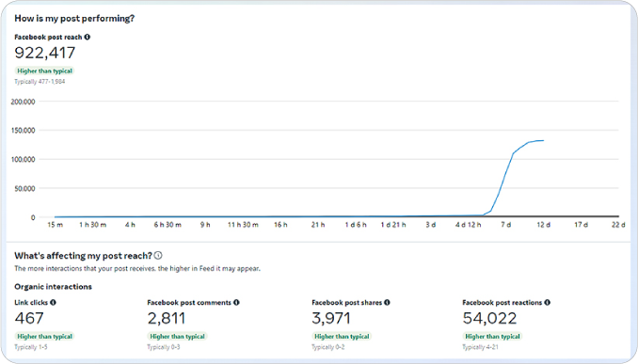Viewport: 638px width, 364px height.
Task: Click the 6 h 30 m x-axis label
Action: (x=167, y=225)
